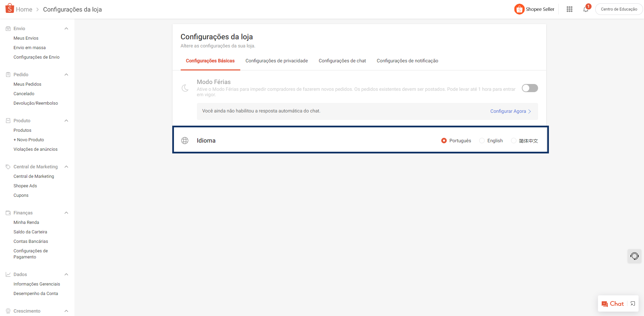This screenshot has height=316, width=644.
Task: Collapse the Produto sidebar section
Action: 66,121
